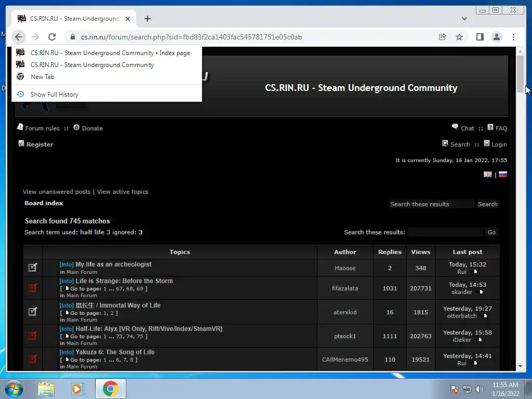This screenshot has height=399, width=532.
Task: Click red topic icon for Life is Strange row
Action: (x=33, y=288)
